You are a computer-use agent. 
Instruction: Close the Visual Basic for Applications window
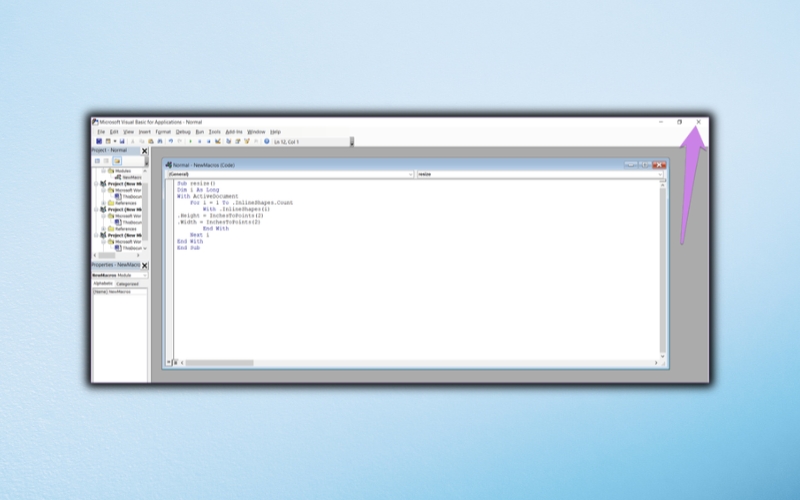click(698, 122)
